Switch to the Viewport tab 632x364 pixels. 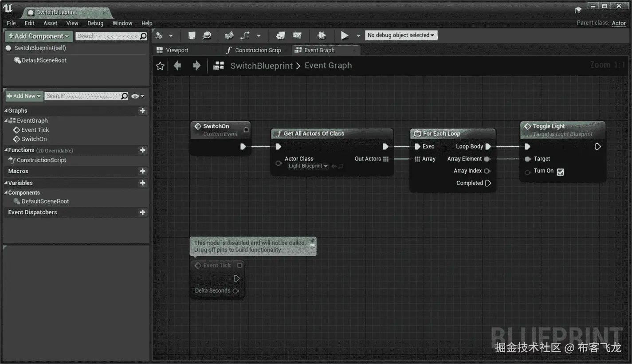pyautogui.click(x=177, y=51)
